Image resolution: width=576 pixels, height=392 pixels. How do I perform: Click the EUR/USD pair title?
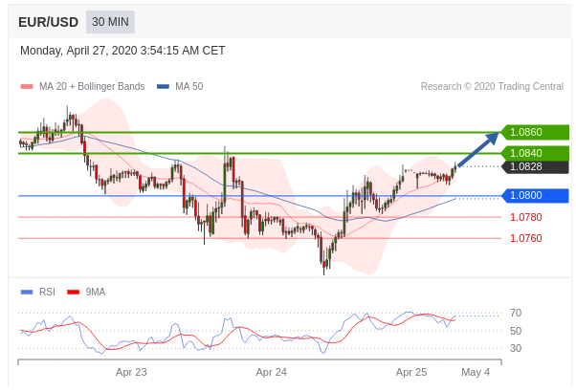tap(48, 22)
